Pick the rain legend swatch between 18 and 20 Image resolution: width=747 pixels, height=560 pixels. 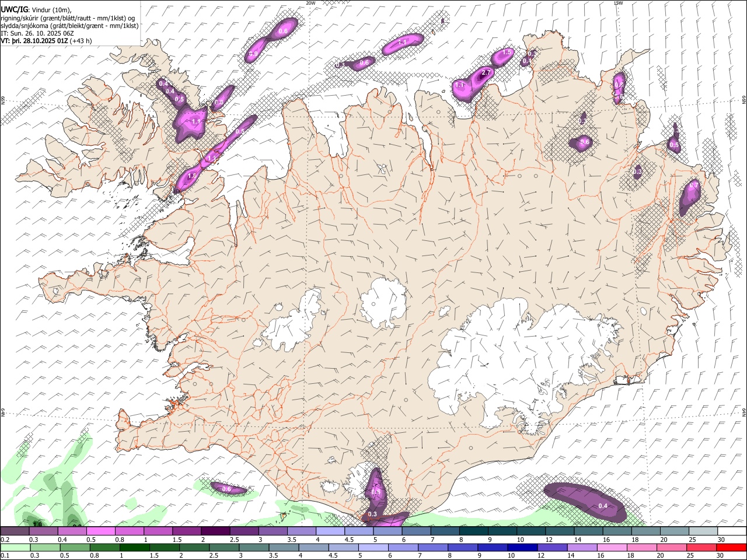pos(643,547)
